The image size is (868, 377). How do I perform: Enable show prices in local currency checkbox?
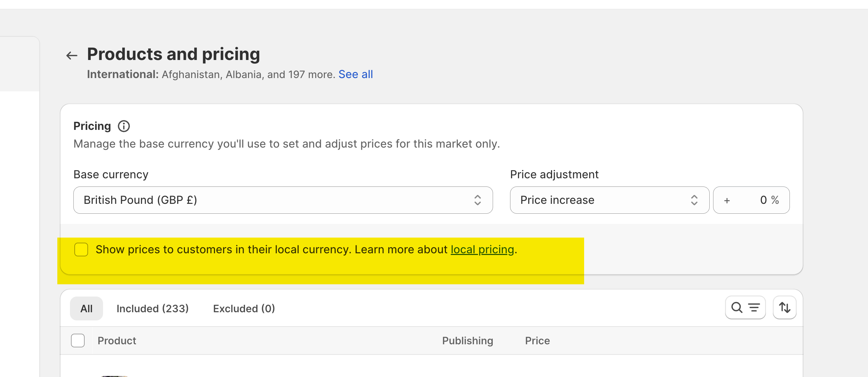pos(81,250)
